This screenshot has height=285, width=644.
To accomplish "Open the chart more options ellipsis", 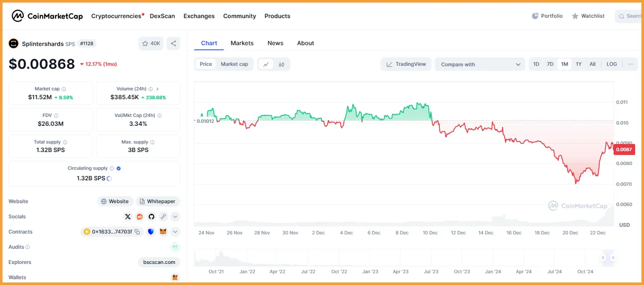I will click(x=631, y=64).
